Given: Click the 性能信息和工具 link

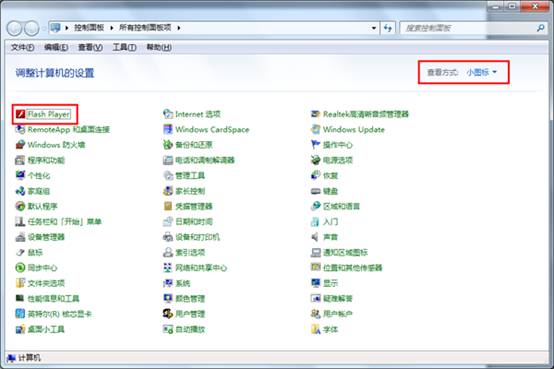Looking at the screenshot, I should pyautogui.click(x=53, y=299).
